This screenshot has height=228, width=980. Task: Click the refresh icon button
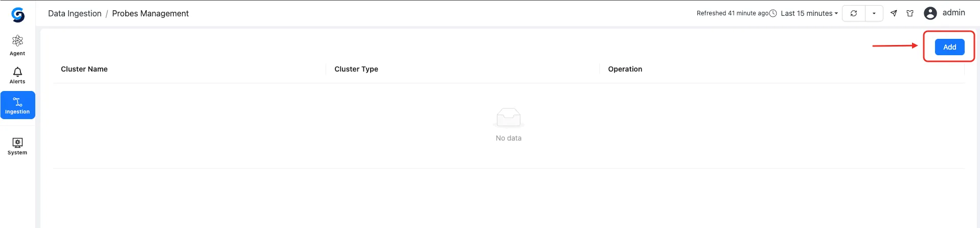pyautogui.click(x=854, y=13)
